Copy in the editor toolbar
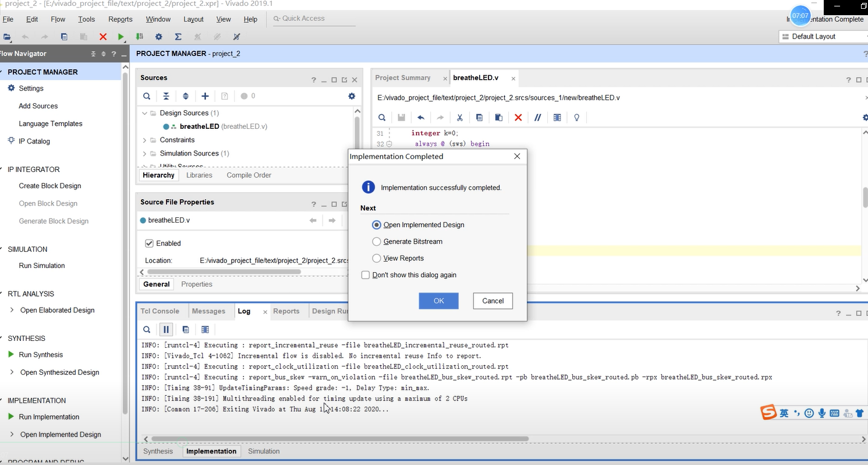868x465 pixels. 479,118
